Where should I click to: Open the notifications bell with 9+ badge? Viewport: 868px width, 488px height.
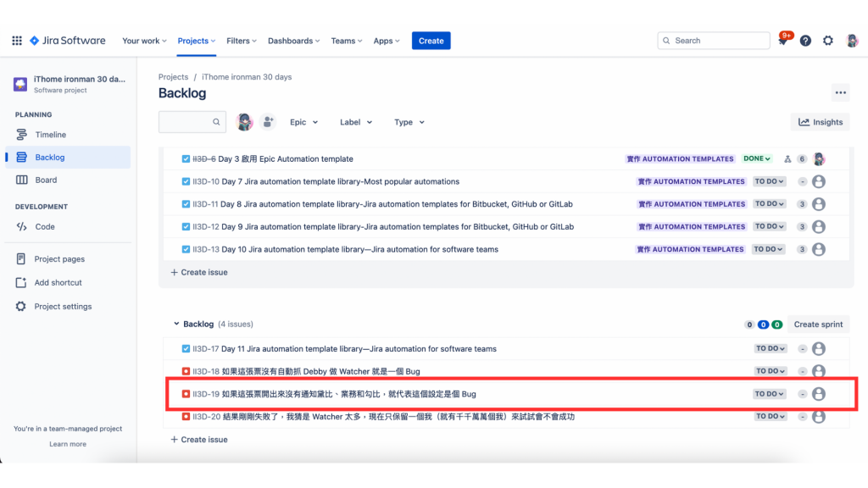pos(782,41)
